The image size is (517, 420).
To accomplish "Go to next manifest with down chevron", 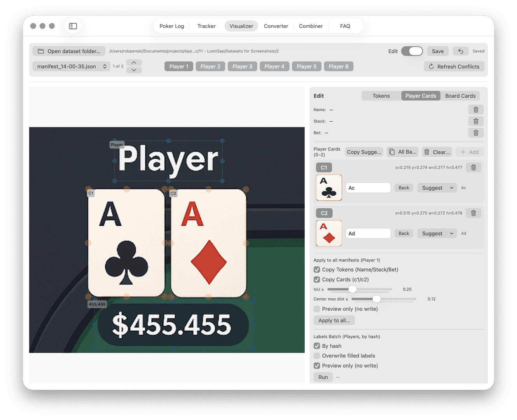I will tap(134, 70).
